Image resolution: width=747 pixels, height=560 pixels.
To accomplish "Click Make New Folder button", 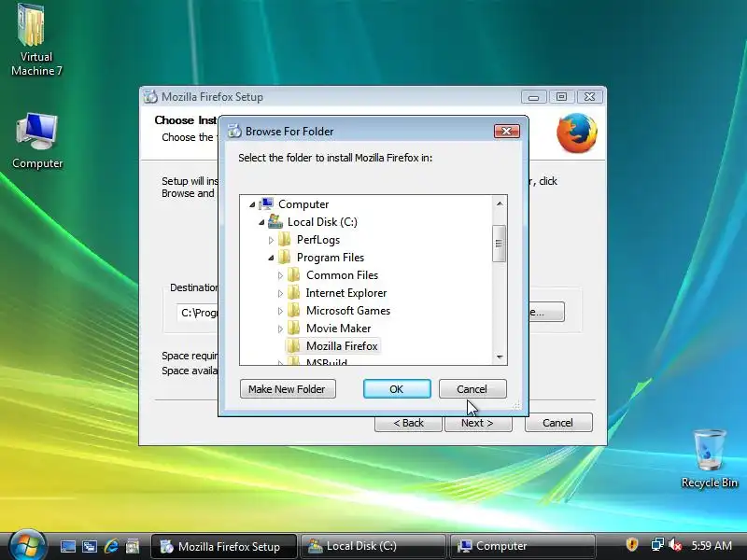I will (x=288, y=389).
